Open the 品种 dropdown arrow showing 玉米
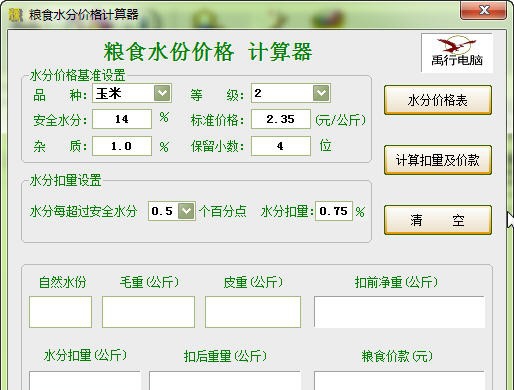This screenshot has width=514, height=390. point(162,93)
